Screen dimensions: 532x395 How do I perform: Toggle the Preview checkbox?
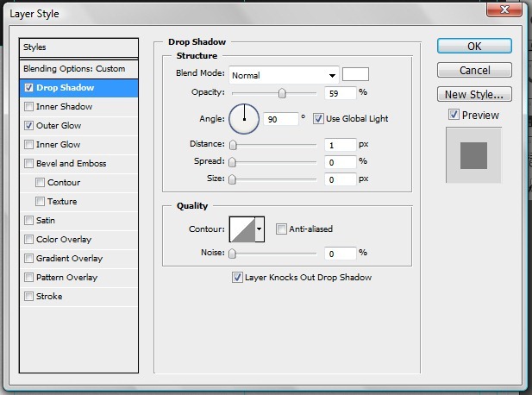point(454,115)
